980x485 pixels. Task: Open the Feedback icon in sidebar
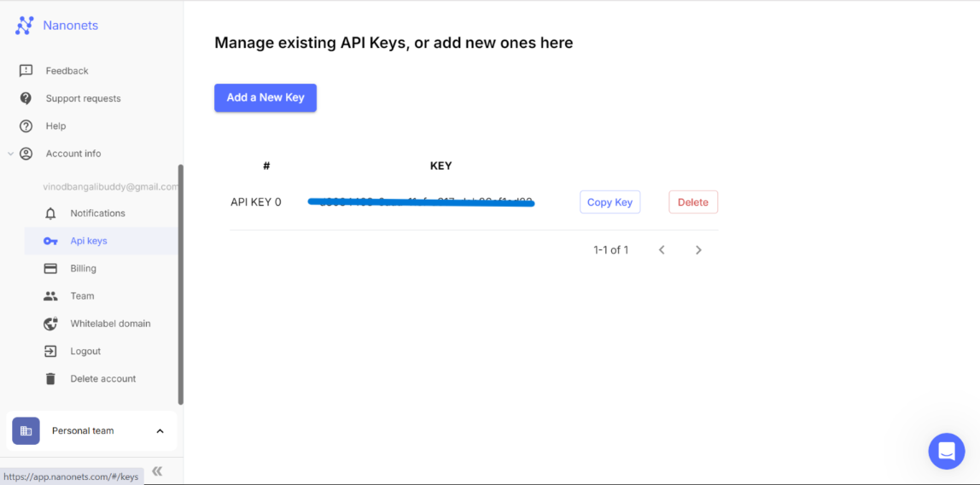tap(26, 71)
